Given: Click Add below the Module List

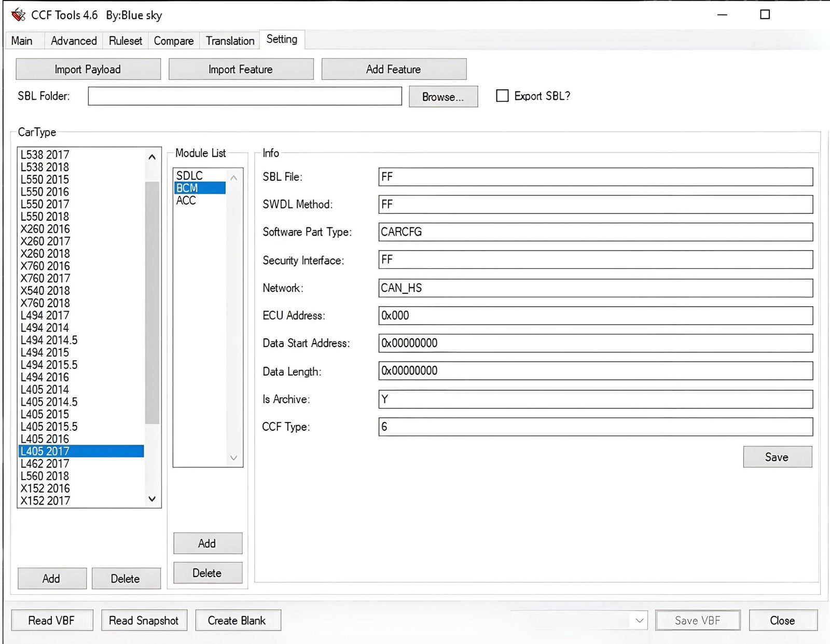Looking at the screenshot, I should pos(208,543).
